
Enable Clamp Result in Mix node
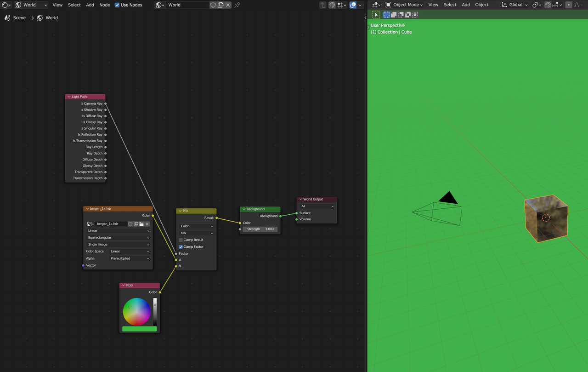pos(181,240)
